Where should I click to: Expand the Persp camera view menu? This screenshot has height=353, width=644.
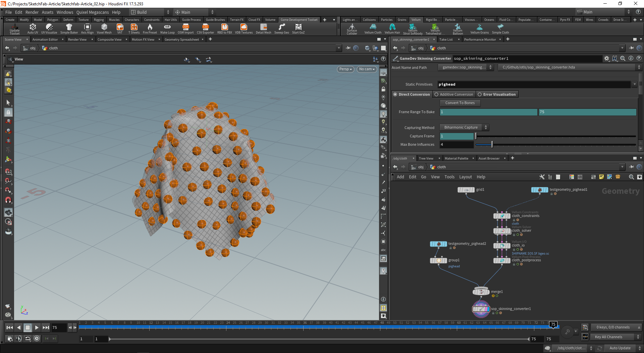click(x=345, y=69)
